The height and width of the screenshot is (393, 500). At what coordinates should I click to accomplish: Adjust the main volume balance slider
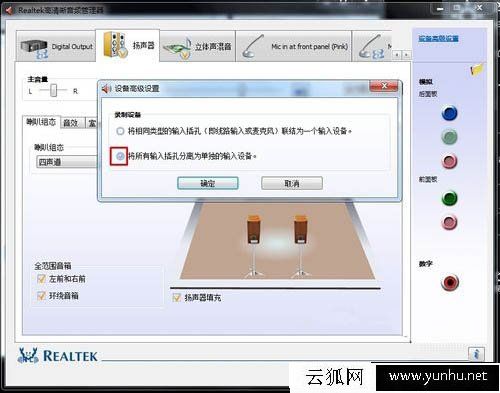[53, 90]
